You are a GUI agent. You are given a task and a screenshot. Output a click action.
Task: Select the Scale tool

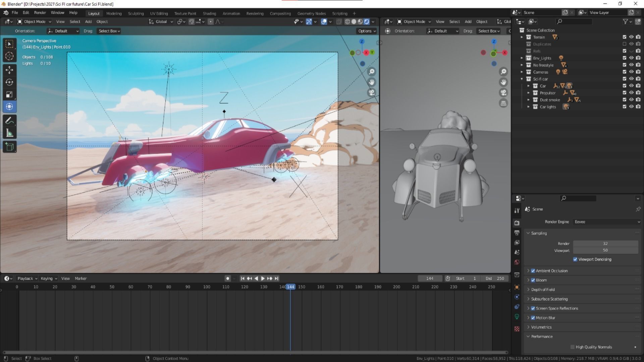(9, 95)
